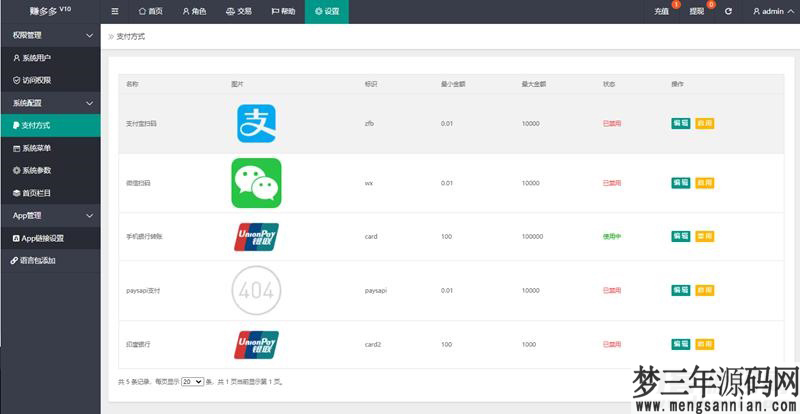Open 语言包添加 in the sidebar
800x414 pixels.
(51, 260)
